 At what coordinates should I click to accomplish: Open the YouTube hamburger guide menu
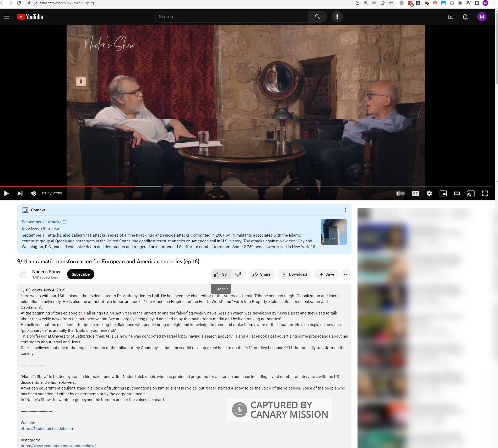[x=7, y=17]
